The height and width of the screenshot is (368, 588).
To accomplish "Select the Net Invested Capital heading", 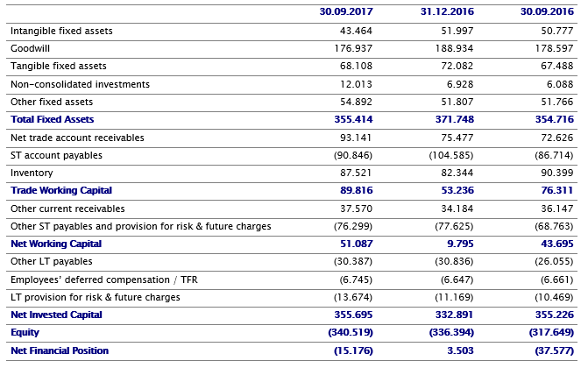I will click(56, 315).
